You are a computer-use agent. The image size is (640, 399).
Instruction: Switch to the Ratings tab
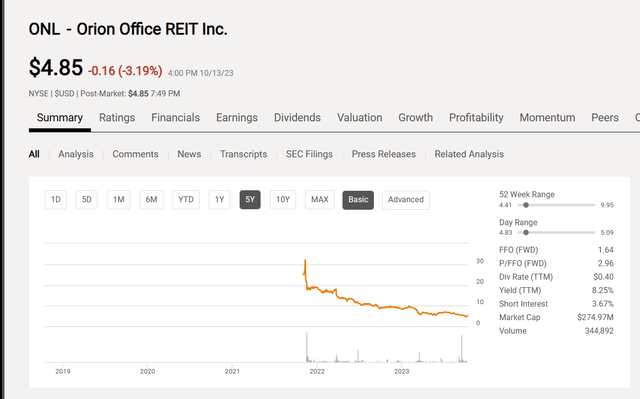click(x=117, y=117)
